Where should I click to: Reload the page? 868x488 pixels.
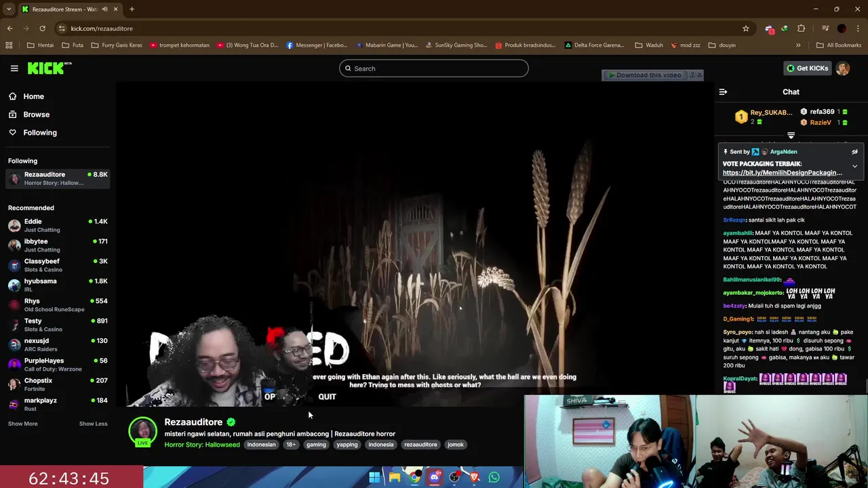pos(42,28)
